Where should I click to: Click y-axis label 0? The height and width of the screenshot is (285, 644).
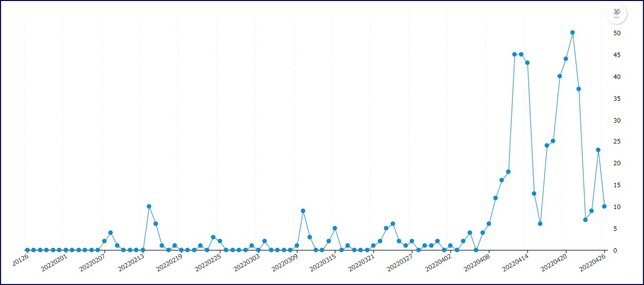pos(615,251)
